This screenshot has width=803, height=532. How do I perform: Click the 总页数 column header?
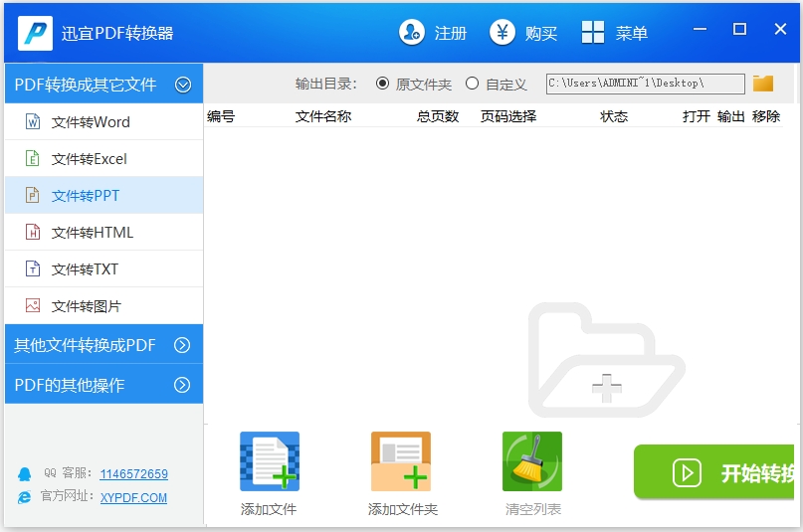pyautogui.click(x=438, y=116)
